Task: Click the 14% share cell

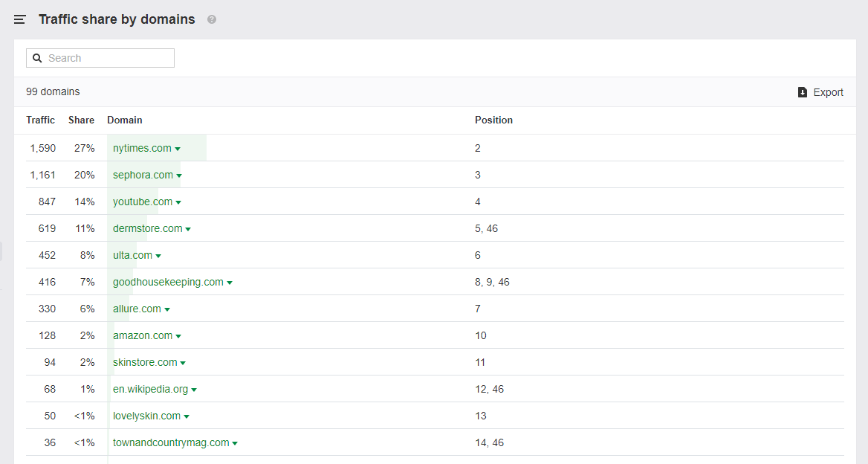Action: pyautogui.click(x=85, y=202)
